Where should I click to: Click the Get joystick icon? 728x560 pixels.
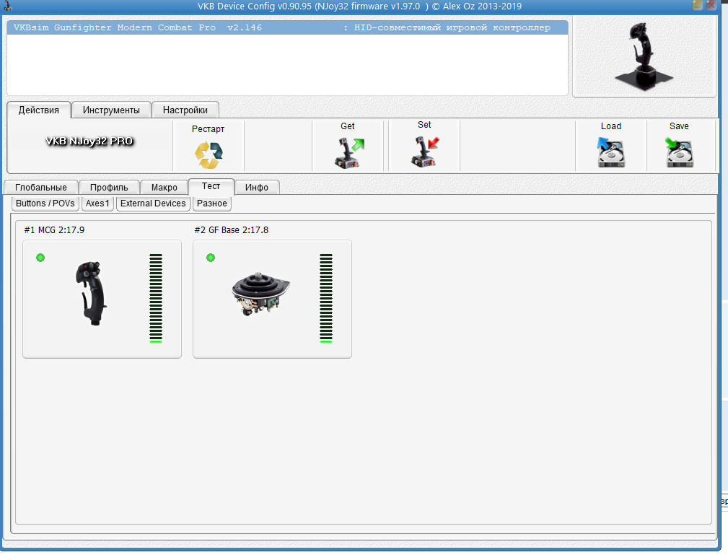pos(348,153)
